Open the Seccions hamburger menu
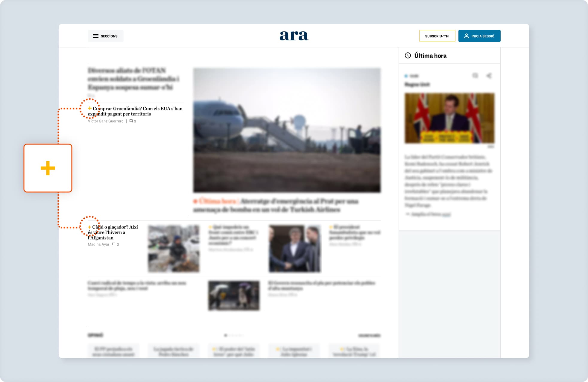The width and height of the screenshot is (588, 382). click(x=105, y=36)
